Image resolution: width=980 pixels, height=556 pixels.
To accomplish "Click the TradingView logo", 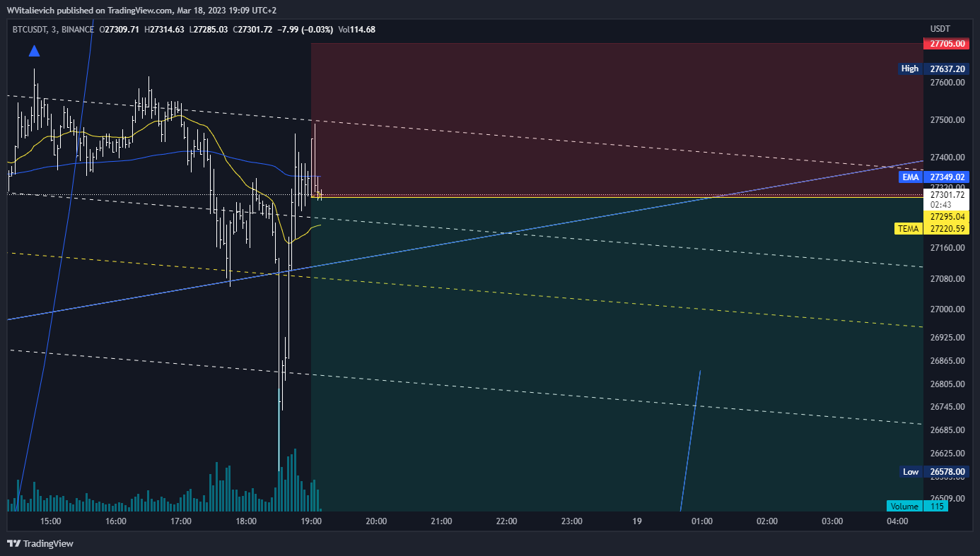I will pyautogui.click(x=40, y=543).
